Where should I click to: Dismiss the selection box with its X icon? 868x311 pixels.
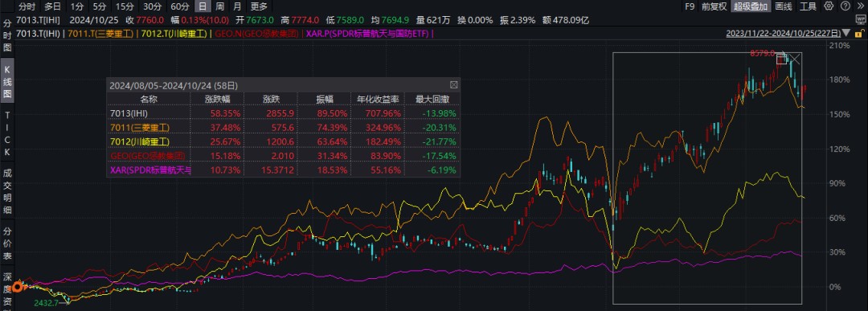(794, 59)
